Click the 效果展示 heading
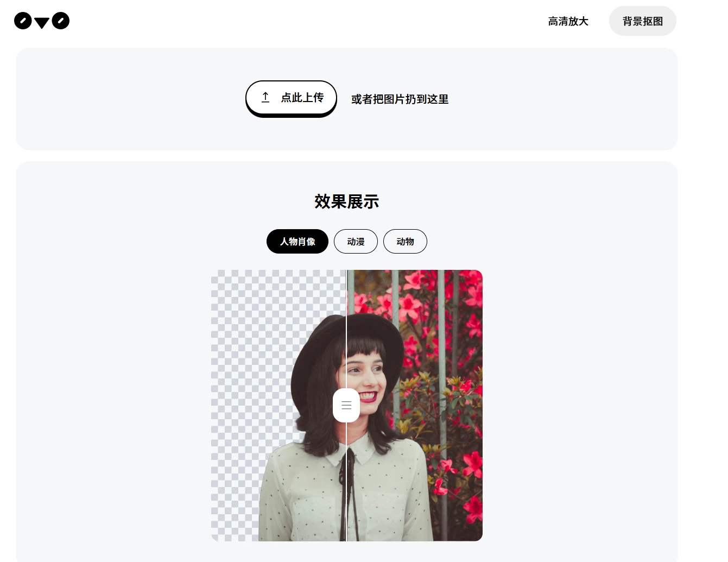Screen dimensions: 728x562 (x=346, y=201)
